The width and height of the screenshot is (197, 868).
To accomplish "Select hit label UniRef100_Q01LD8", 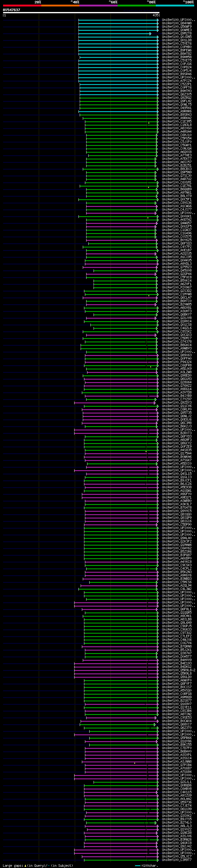I will click(177, 40).
